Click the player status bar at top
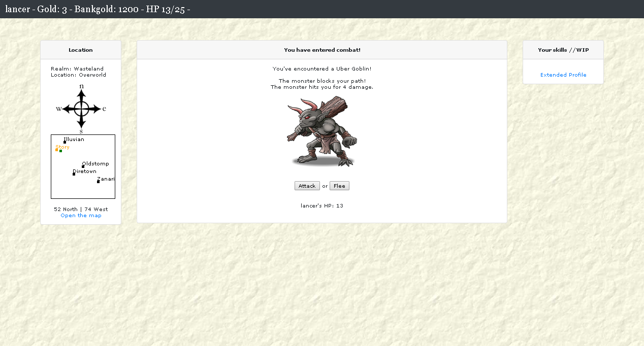The width and height of the screenshot is (644, 346). 98,9
